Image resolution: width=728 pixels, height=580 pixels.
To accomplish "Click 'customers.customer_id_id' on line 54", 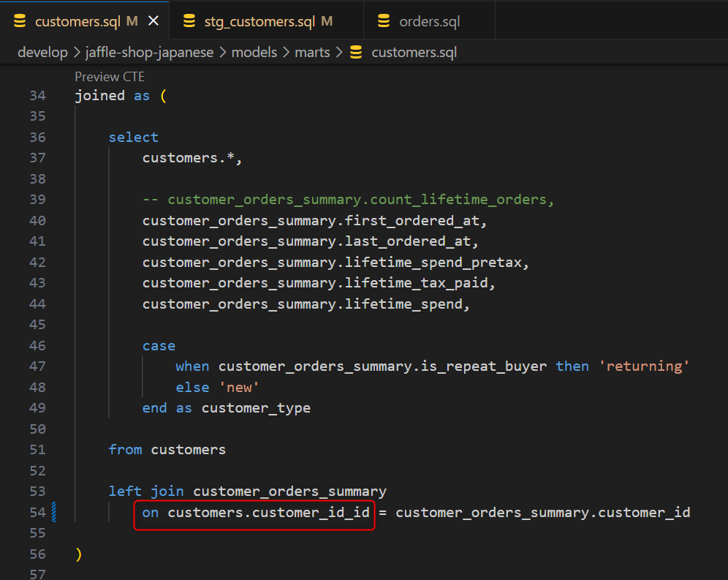I will click(268, 513).
